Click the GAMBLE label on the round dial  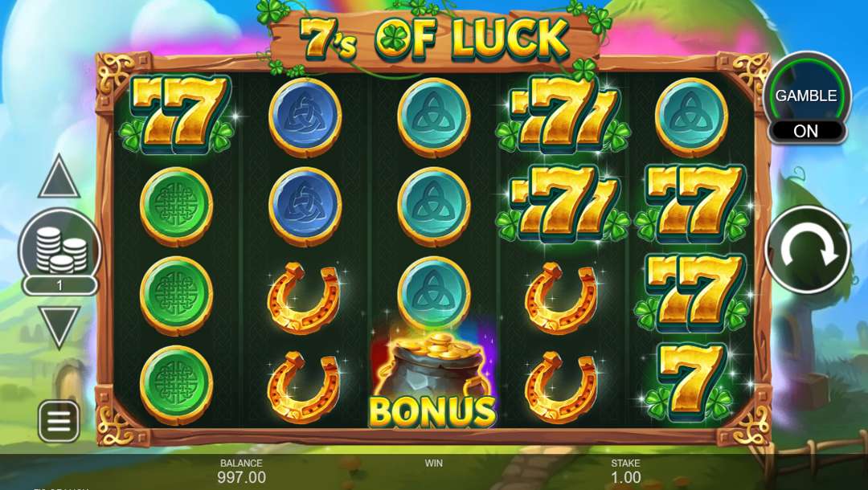pos(806,96)
